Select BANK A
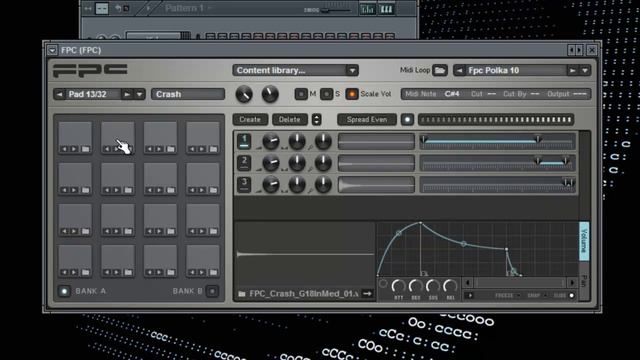The height and width of the screenshot is (360, 640). (x=64, y=291)
